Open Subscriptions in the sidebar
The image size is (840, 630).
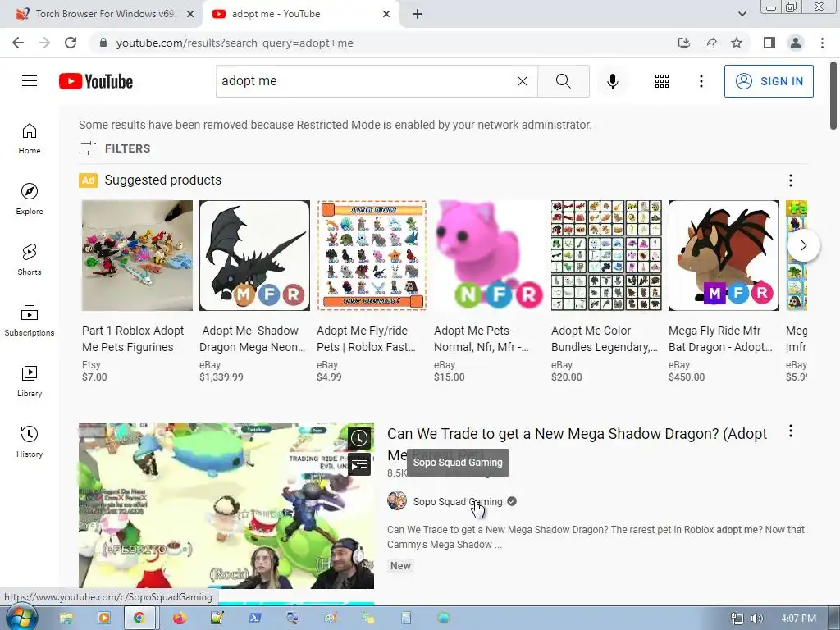(x=30, y=320)
